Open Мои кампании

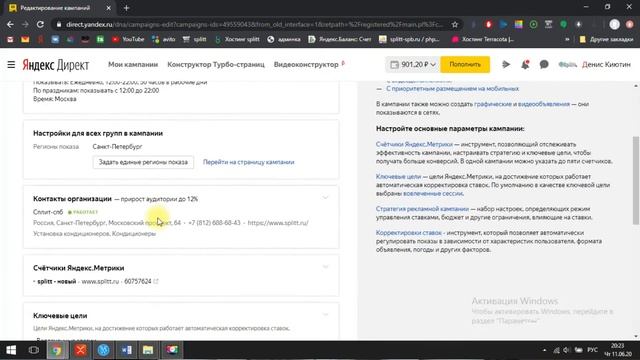133,64
